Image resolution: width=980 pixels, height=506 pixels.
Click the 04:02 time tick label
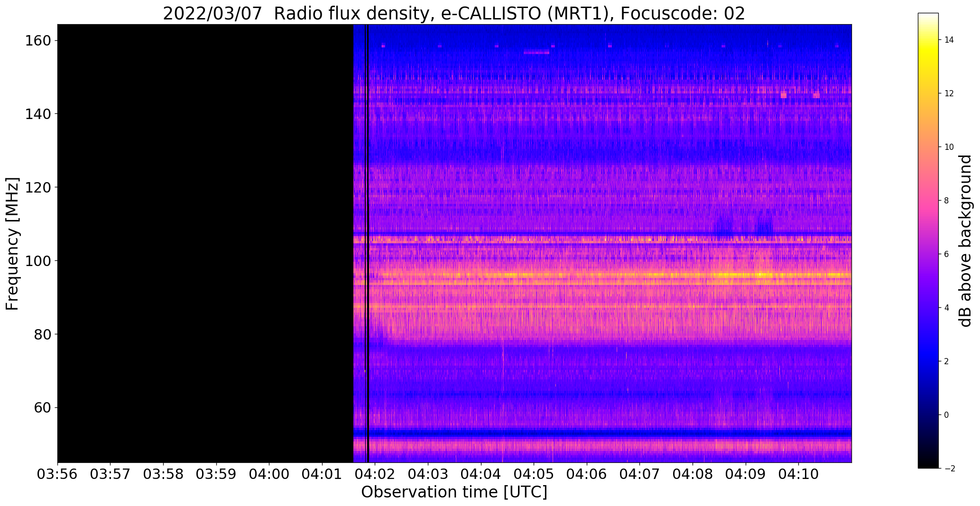click(375, 474)
